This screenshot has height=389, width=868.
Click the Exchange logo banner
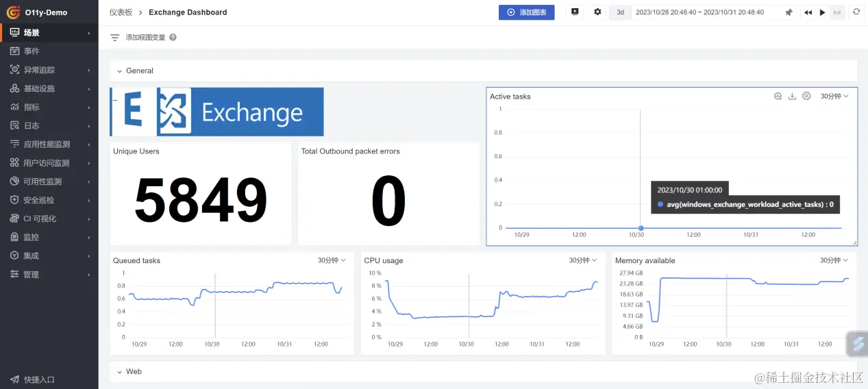pyautogui.click(x=216, y=112)
